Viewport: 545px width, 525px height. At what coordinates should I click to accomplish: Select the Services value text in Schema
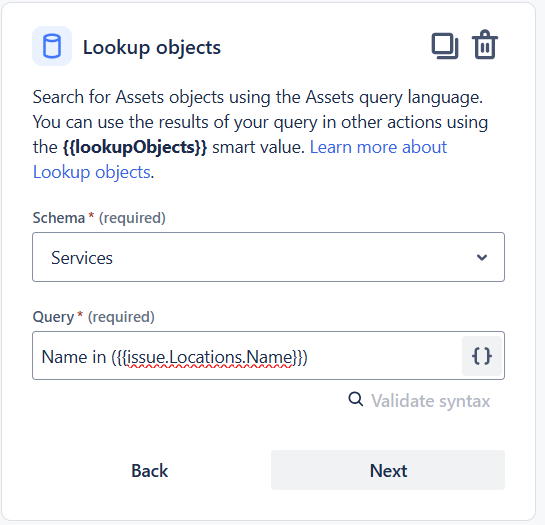pos(82,258)
